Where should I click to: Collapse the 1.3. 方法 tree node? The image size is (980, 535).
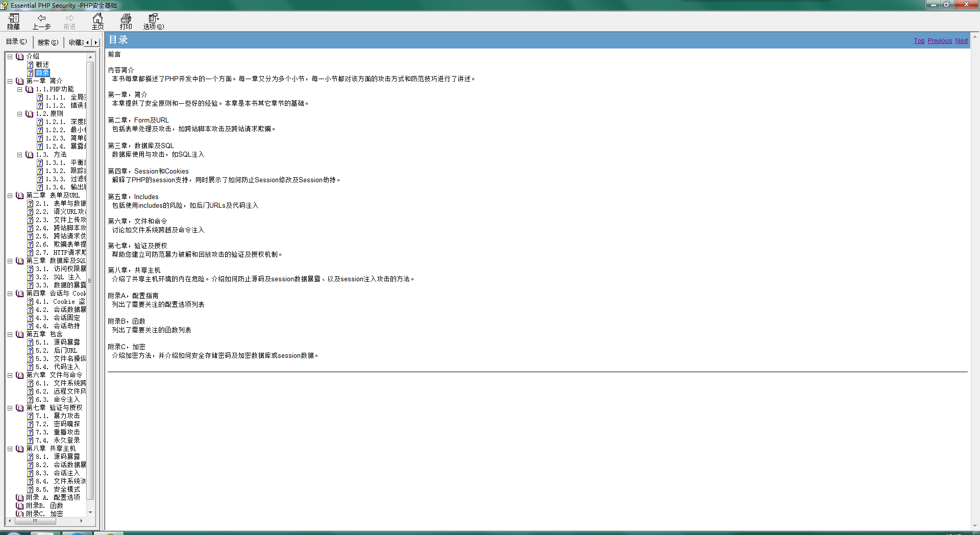pos(19,155)
